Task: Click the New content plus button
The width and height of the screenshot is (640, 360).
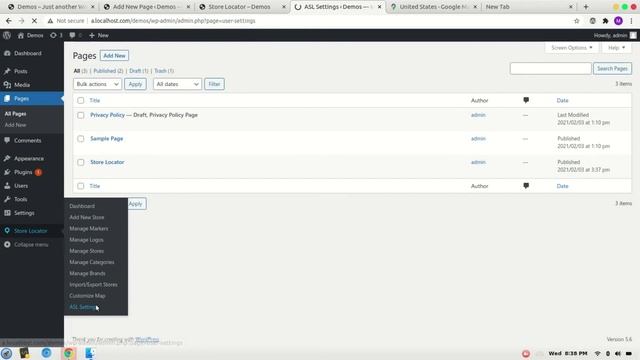Action: 99,36
